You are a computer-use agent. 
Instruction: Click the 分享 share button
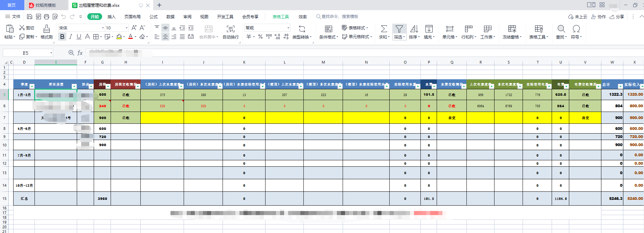617,17
